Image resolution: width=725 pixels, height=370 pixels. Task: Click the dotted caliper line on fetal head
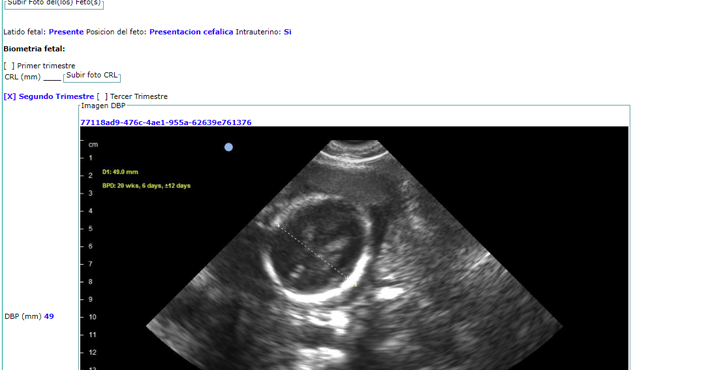[x=313, y=252]
